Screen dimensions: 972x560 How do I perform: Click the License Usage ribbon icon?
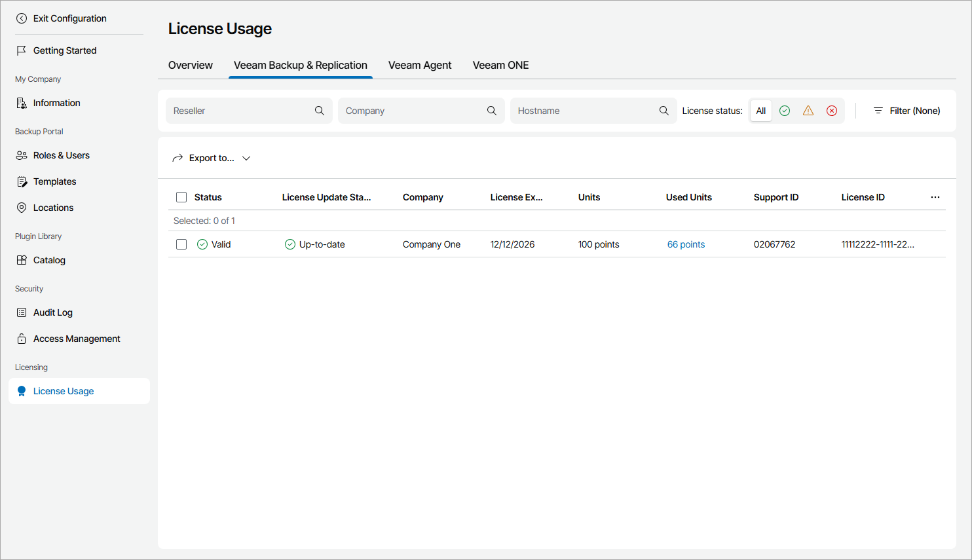coord(22,391)
